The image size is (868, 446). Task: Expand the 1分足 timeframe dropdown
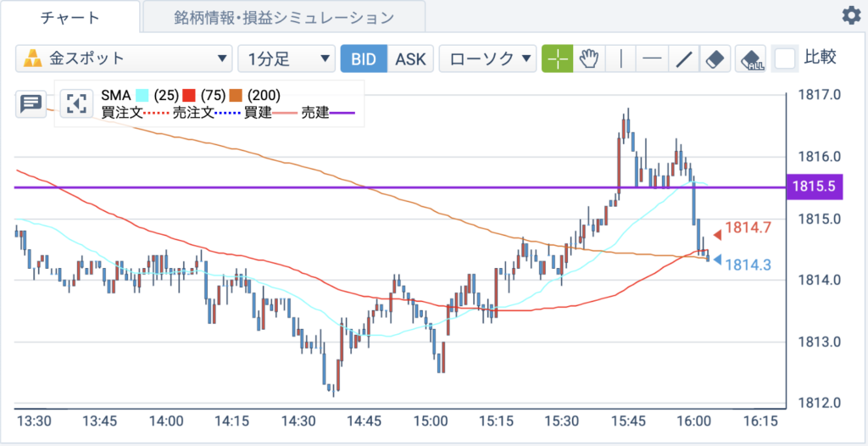[287, 59]
